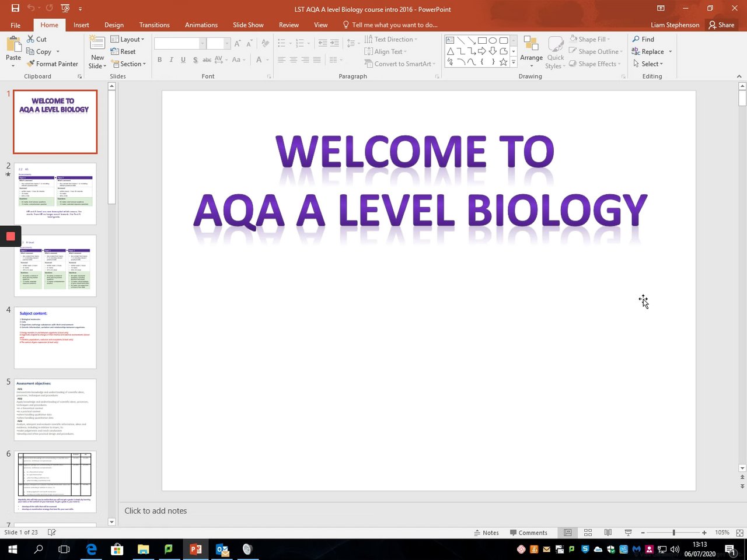The image size is (747, 560).
Task: Click the Windows Start button
Action: (12, 549)
